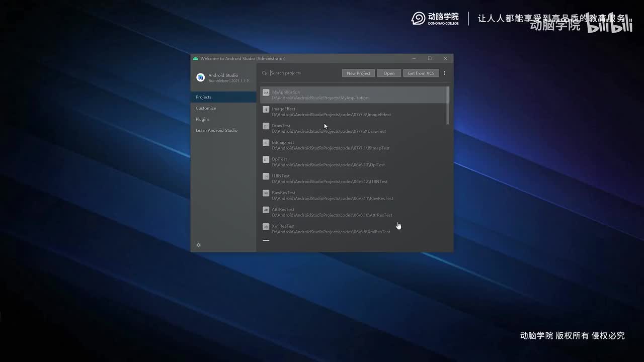Click the path ending in 6.13\DpiTest
This screenshot has height=362, width=644.
point(329,165)
